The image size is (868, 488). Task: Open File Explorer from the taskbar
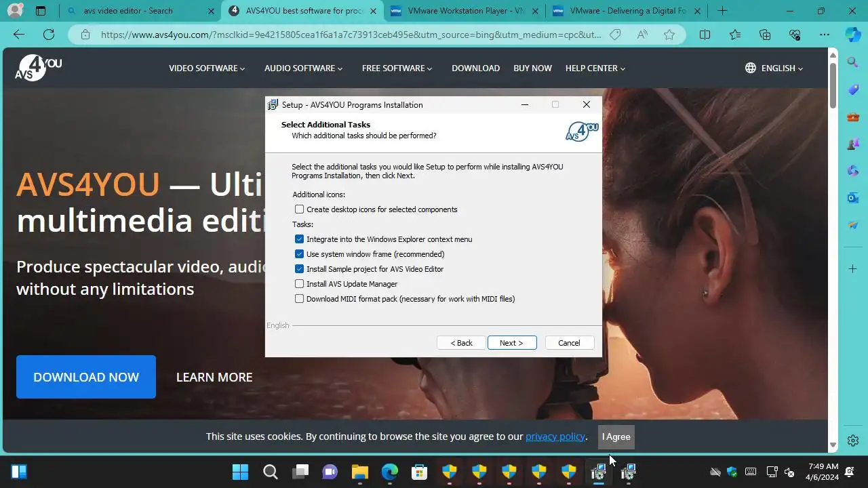tap(359, 472)
